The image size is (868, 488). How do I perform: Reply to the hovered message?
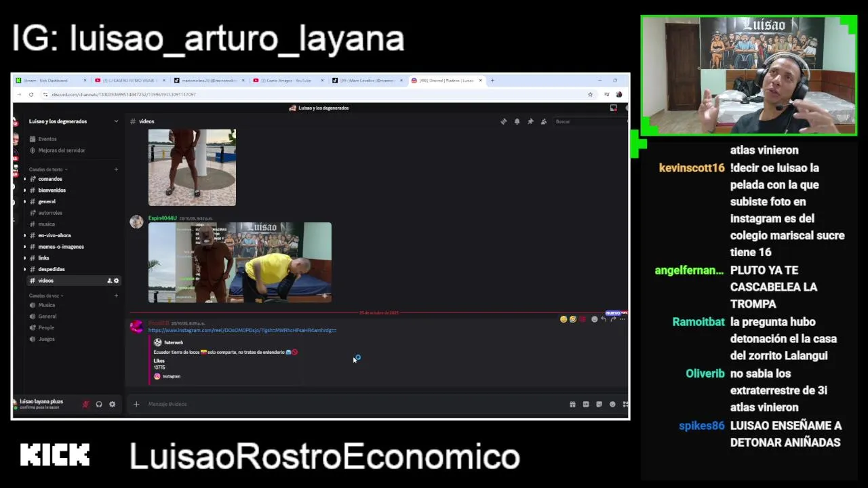(604, 319)
